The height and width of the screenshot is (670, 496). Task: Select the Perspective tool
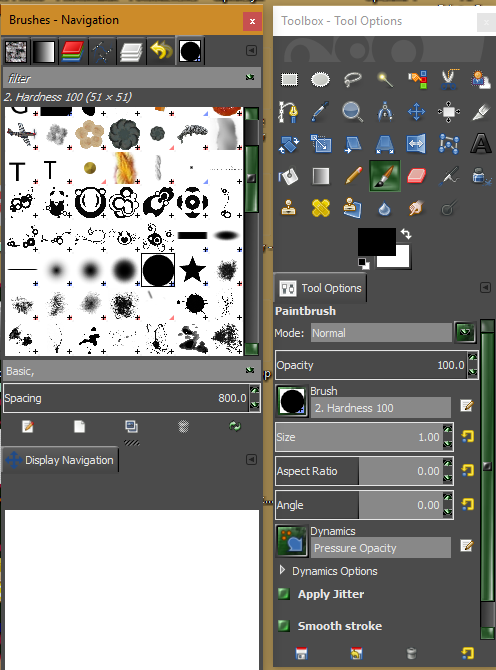[384, 144]
